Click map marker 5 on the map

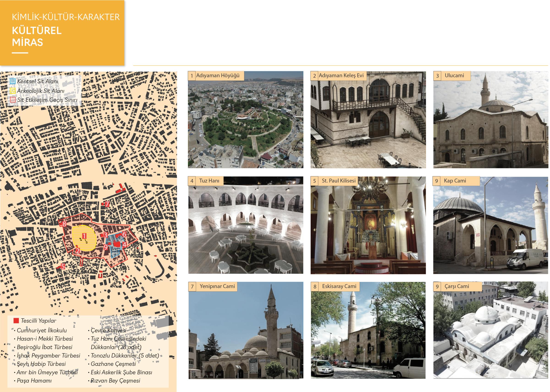click(63, 267)
